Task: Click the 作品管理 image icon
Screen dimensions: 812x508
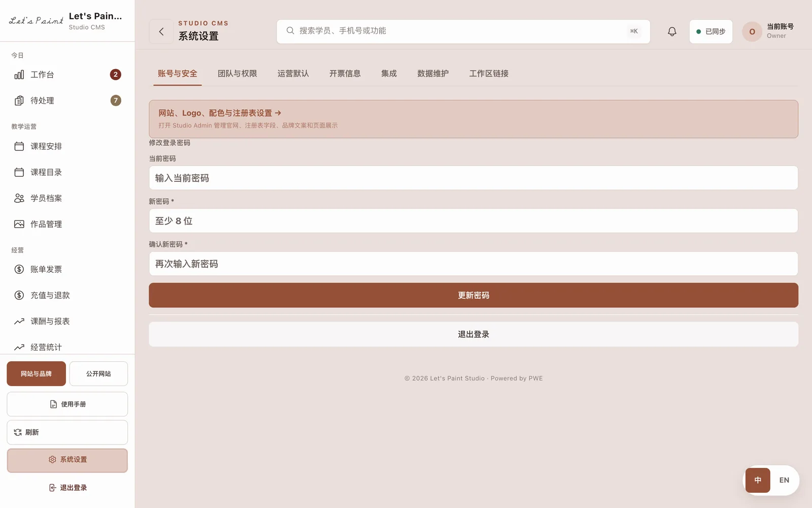Action: tap(19, 224)
